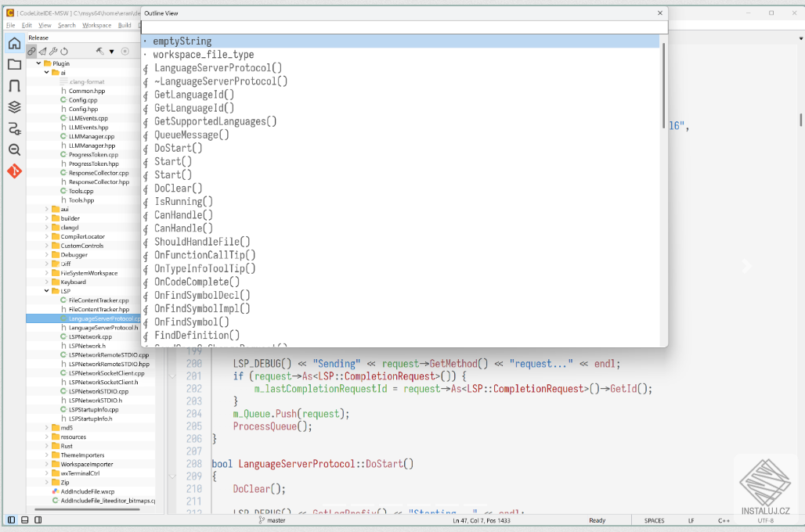Open the build options dropdown arrow
Image resolution: width=805 pixels, height=532 pixels.
[x=111, y=52]
